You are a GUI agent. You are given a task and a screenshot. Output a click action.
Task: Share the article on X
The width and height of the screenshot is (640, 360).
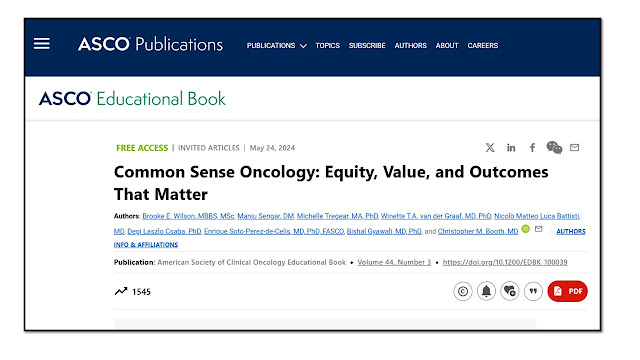pyautogui.click(x=490, y=148)
